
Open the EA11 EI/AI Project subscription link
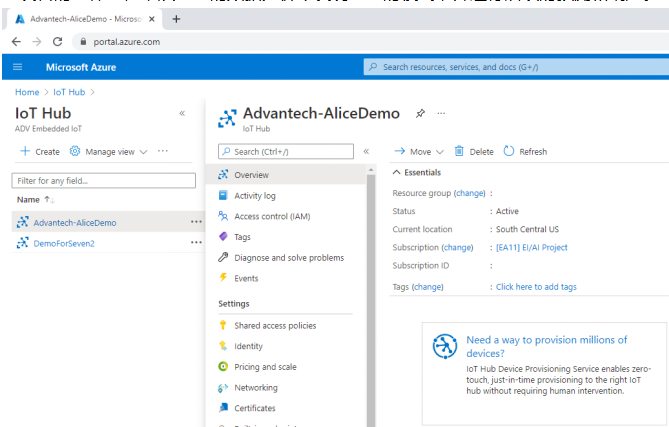coord(524,247)
